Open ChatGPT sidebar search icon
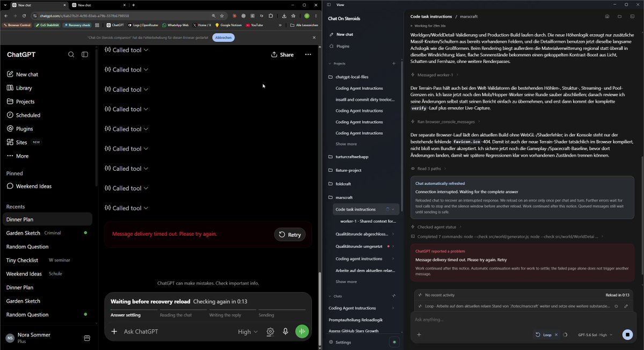The width and height of the screenshot is (644, 350). 71,54
